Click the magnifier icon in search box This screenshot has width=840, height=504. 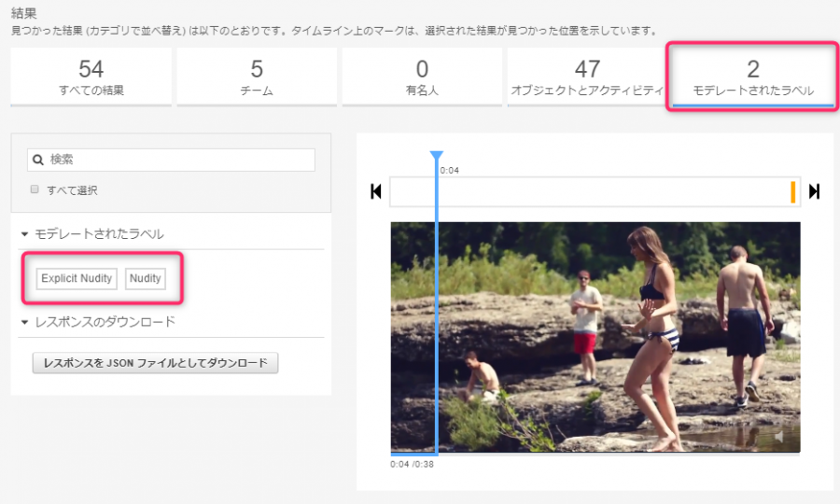[38, 160]
